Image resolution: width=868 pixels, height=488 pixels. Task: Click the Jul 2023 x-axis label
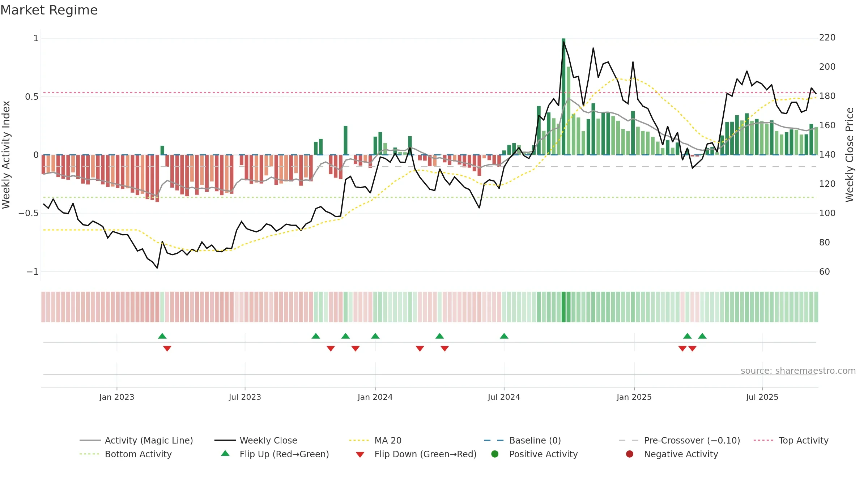[x=245, y=397]
